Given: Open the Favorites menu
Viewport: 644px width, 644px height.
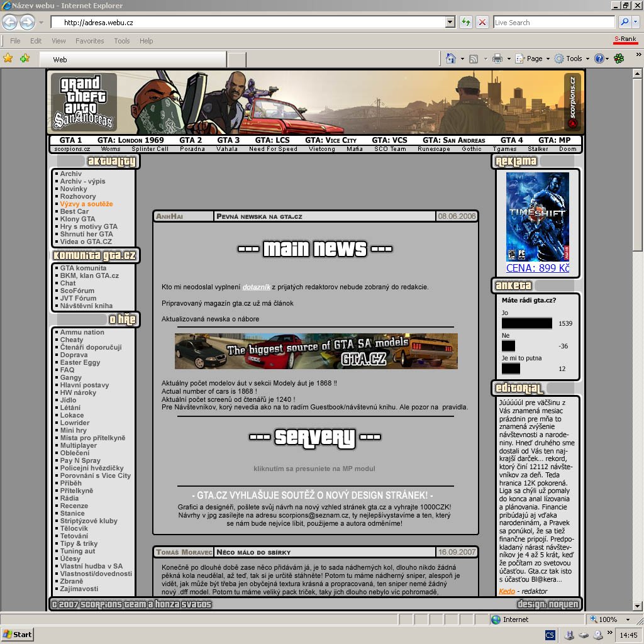Looking at the screenshot, I should [x=89, y=41].
